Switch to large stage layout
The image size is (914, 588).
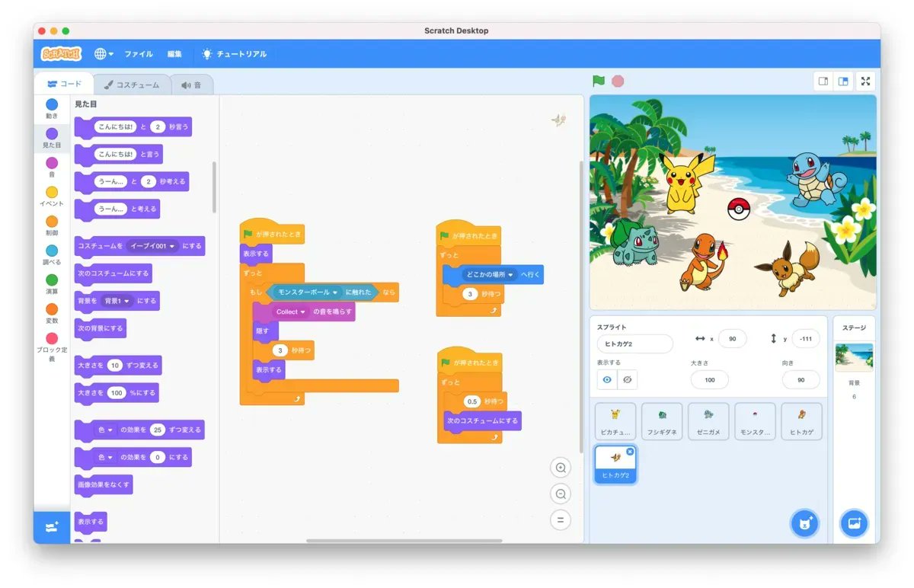pos(843,81)
